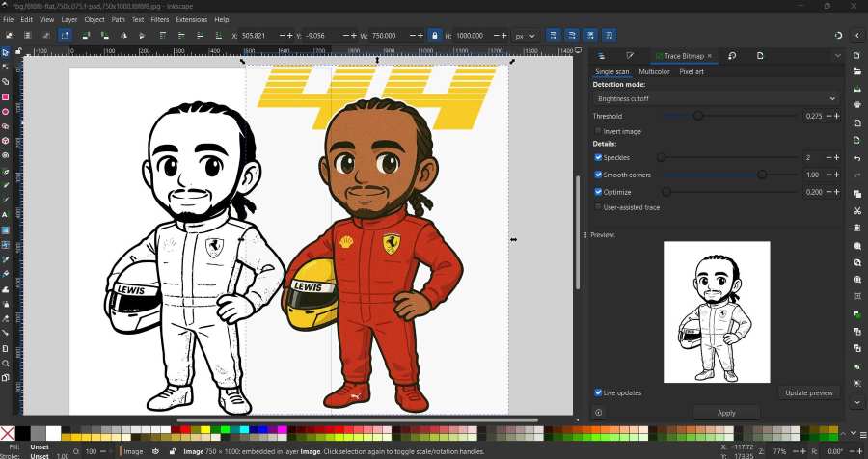Image resolution: width=868 pixels, height=459 pixels.
Task: Open the Transform dock tab icon
Action: coord(732,56)
